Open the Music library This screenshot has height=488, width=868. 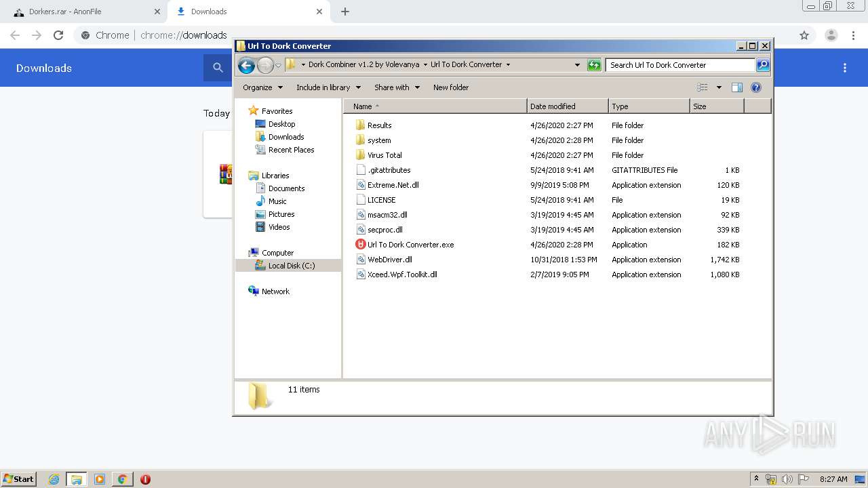(277, 201)
